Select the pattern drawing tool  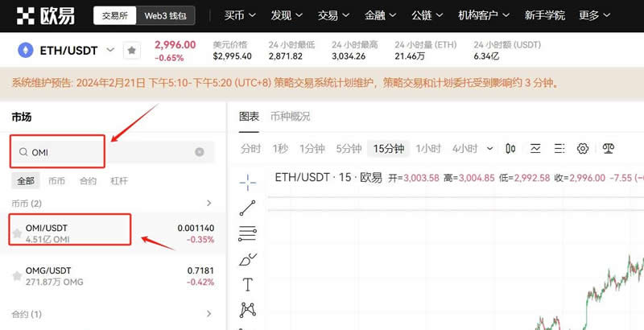tap(247, 310)
